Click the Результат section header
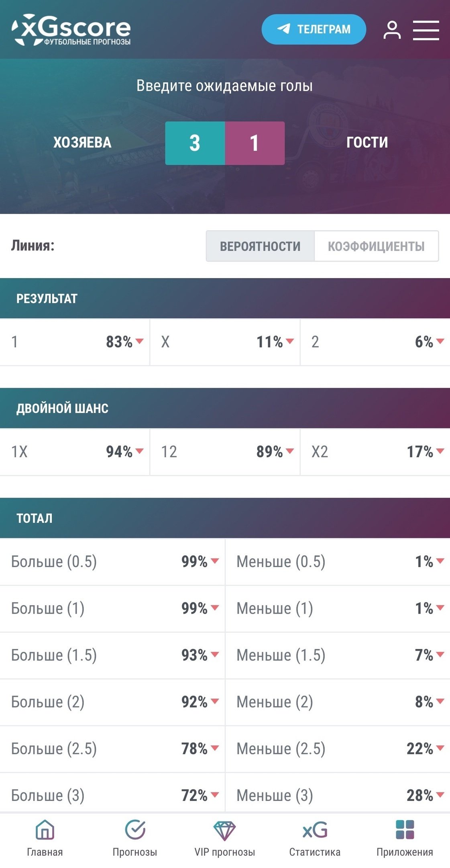 [225, 298]
